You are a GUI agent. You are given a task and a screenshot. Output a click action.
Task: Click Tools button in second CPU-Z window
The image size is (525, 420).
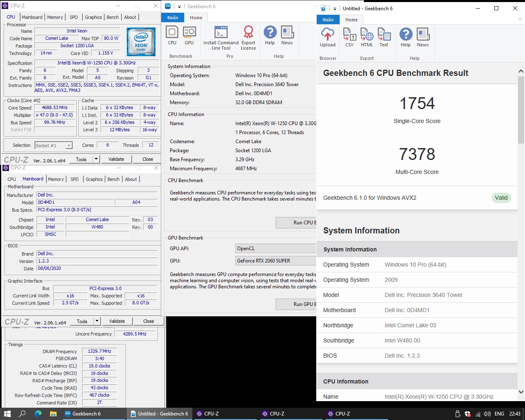82,321
